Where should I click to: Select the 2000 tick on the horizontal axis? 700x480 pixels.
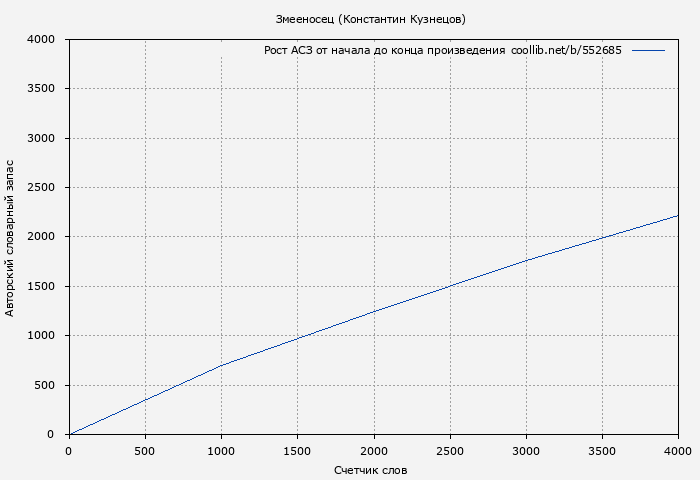[373, 451]
